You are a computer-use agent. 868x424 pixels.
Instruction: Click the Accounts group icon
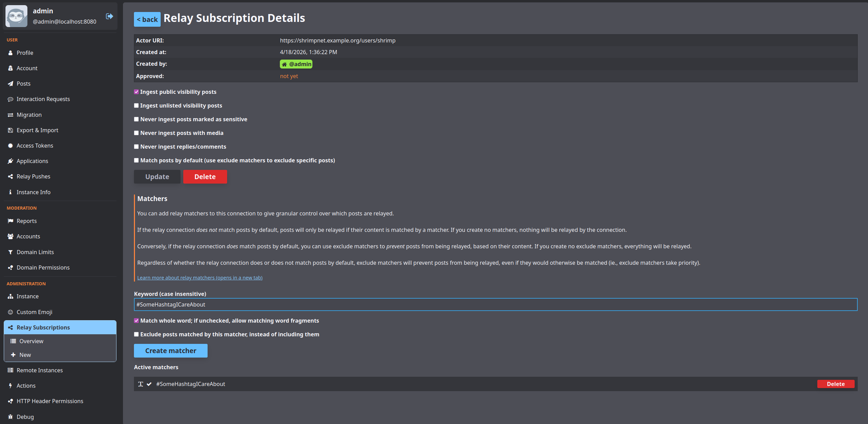tap(10, 236)
